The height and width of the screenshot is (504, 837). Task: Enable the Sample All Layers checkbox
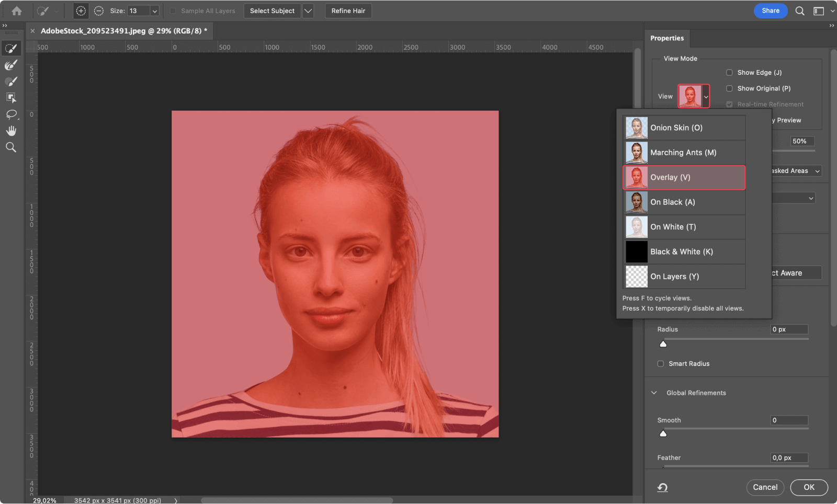coord(173,11)
